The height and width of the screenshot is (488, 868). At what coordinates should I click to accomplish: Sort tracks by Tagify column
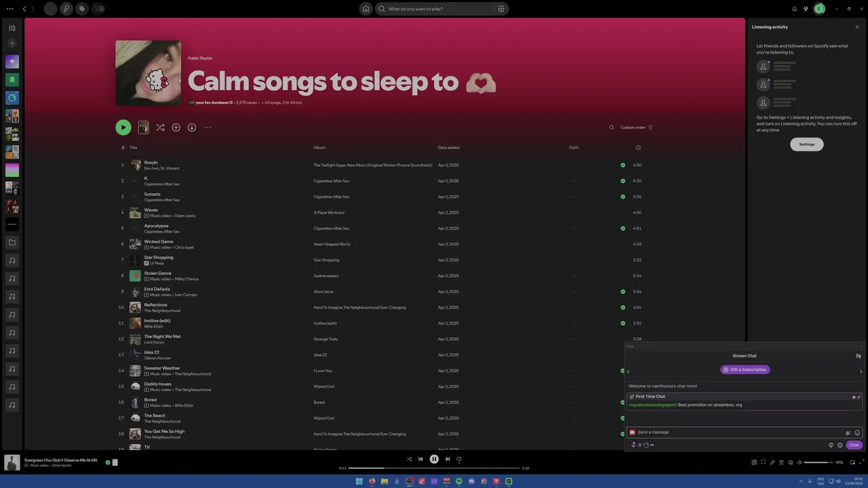pyautogui.click(x=574, y=147)
